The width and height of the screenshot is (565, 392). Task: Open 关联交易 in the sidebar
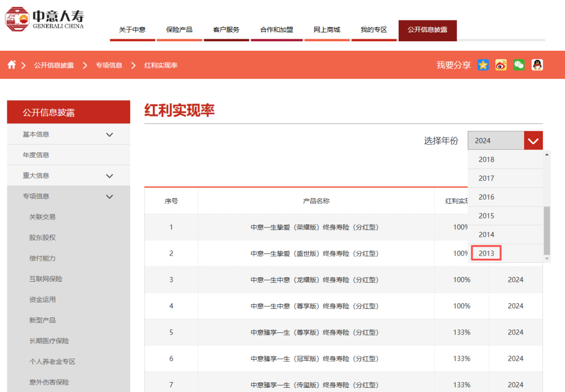(42, 217)
